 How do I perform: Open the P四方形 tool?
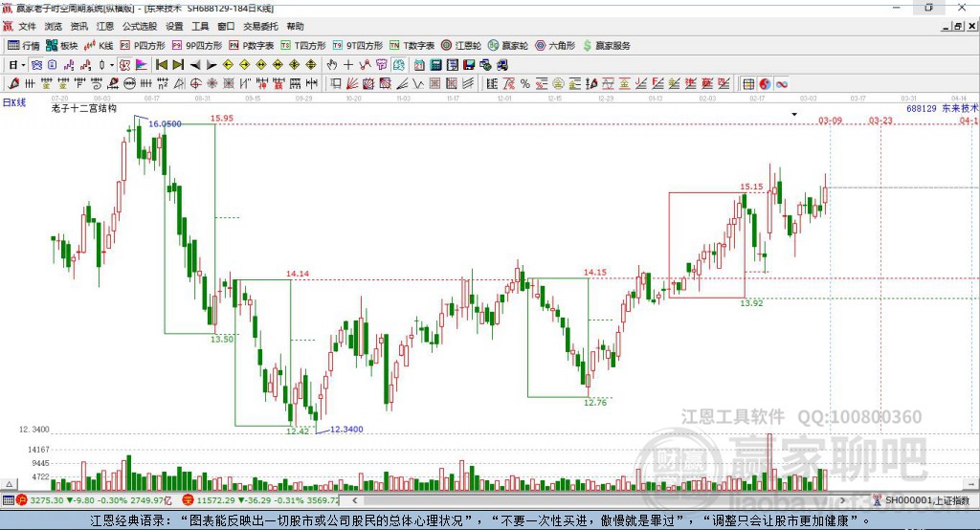143,46
